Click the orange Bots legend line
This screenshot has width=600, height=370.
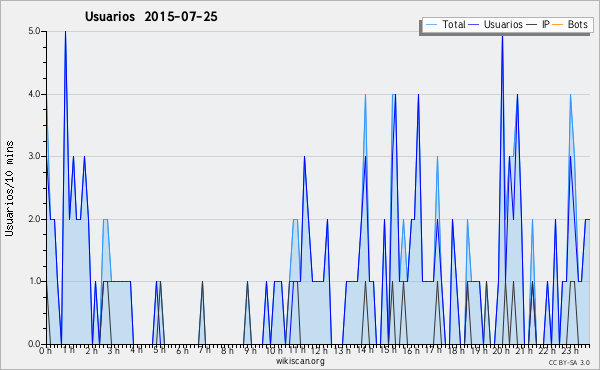pos(558,25)
